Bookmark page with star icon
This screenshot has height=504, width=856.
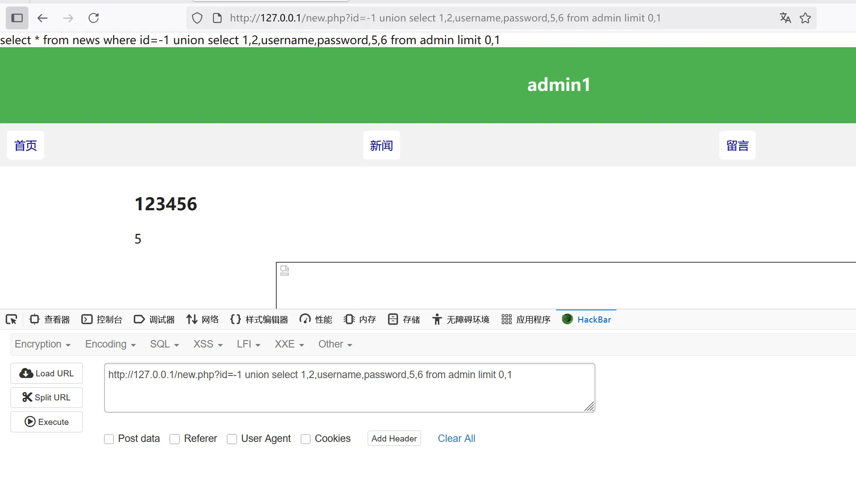click(x=805, y=18)
